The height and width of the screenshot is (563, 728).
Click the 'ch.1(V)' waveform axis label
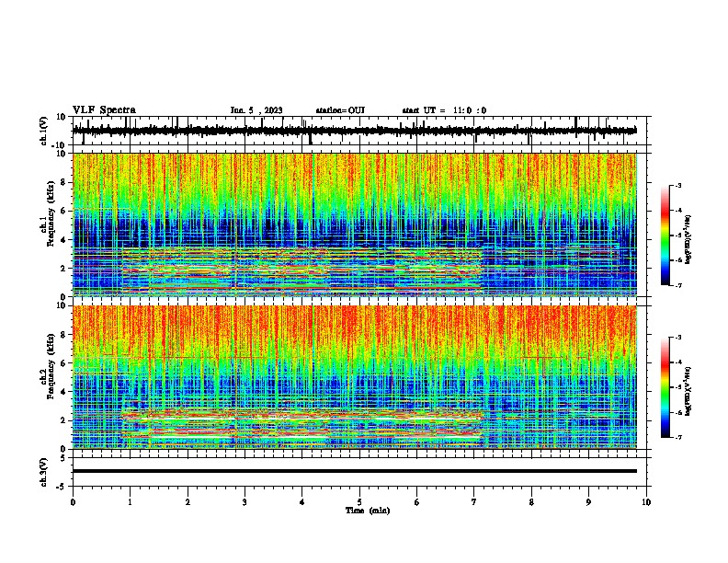(x=44, y=131)
